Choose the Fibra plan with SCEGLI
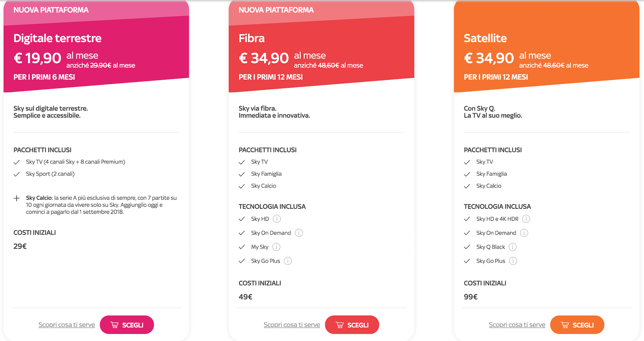 tap(352, 325)
